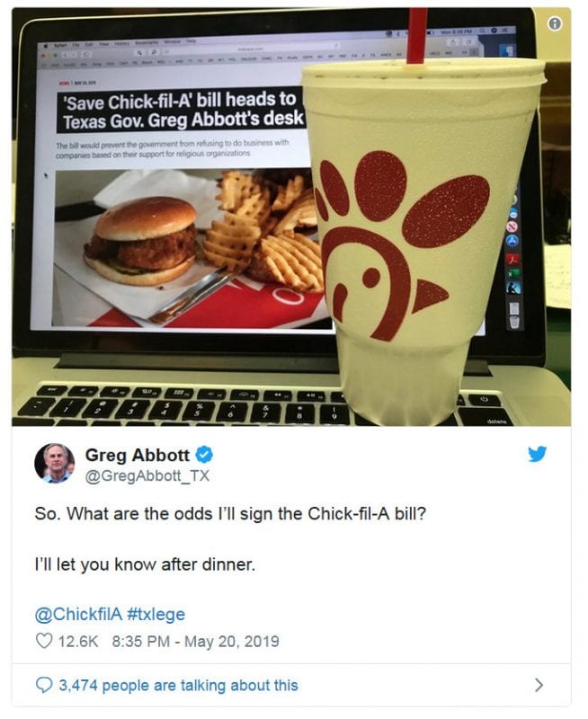Open the #txlege hashtag
This screenshot has width=588, height=719.
(x=156, y=614)
